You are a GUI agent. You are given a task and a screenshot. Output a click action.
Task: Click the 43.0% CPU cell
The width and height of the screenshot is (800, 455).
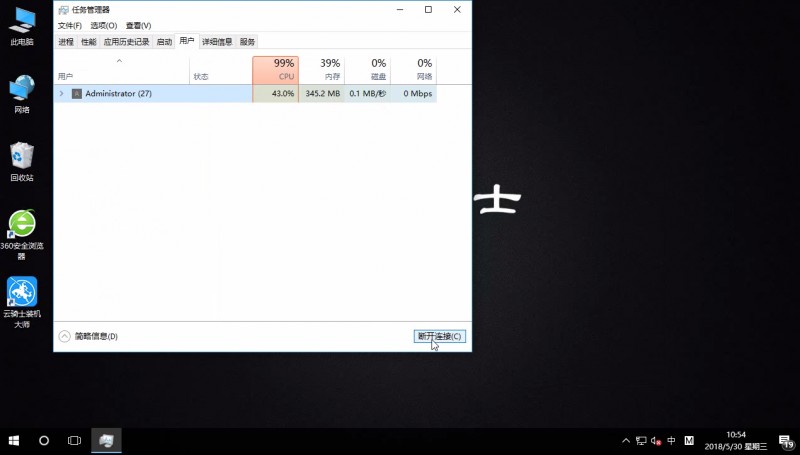pyautogui.click(x=276, y=94)
